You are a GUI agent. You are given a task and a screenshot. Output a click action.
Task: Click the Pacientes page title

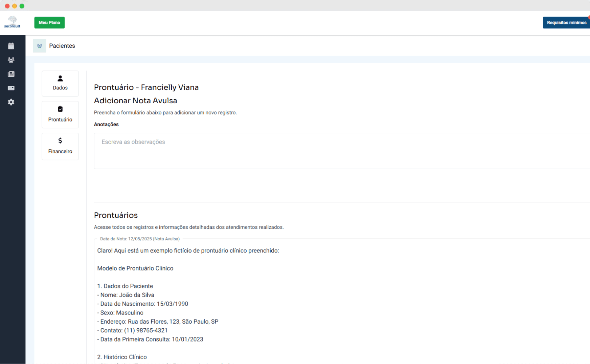click(x=62, y=46)
